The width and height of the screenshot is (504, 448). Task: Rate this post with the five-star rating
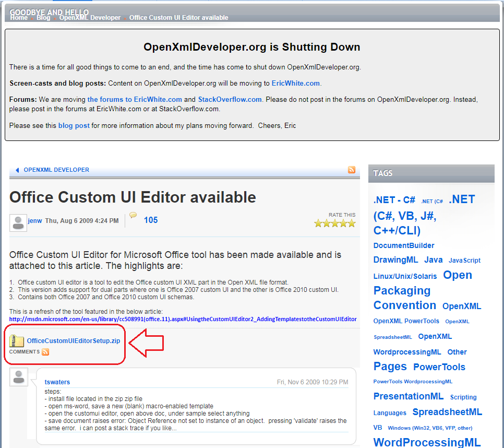[x=335, y=223]
